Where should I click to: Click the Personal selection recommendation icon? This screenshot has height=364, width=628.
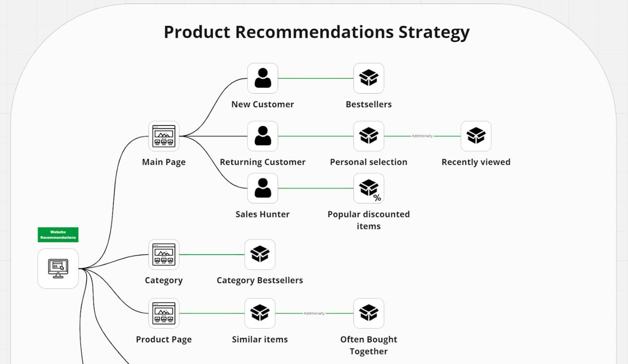[x=368, y=136]
